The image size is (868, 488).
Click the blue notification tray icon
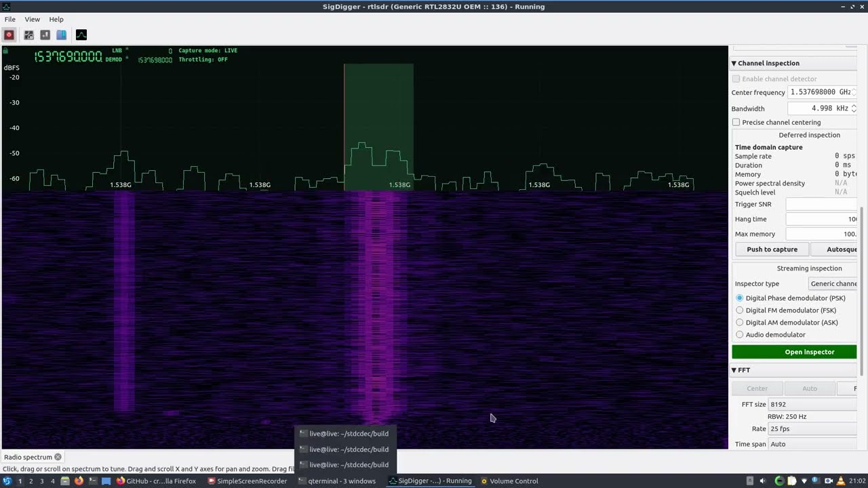tap(816, 480)
